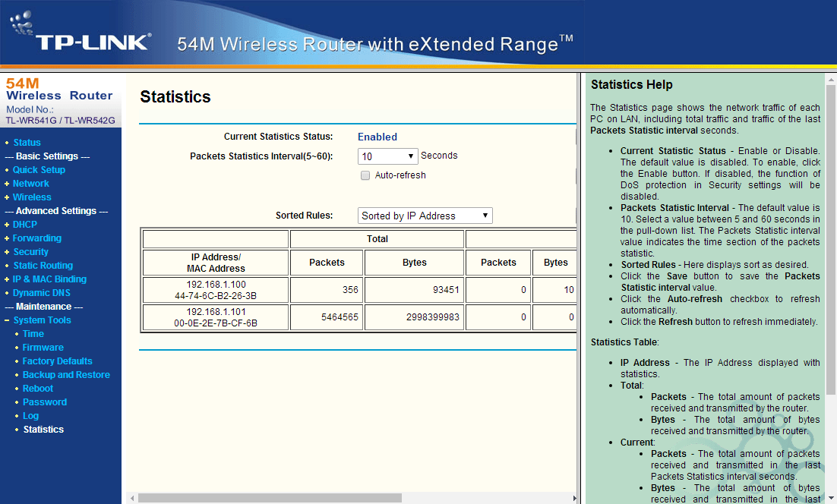Expand the Wireless menu section
This screenshot has width=837, height=504.
(x=32, y=197)
